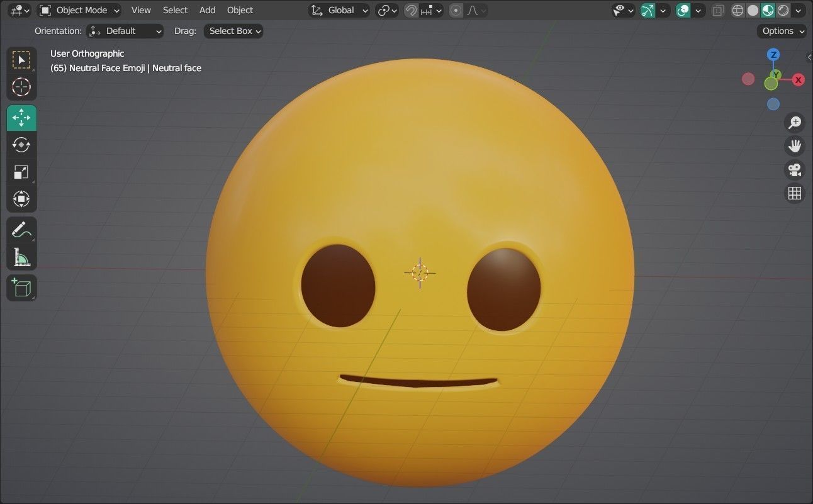Open the gizmo settings dropdown arrow
The image size is (813, 504).
tap(663, 10)
